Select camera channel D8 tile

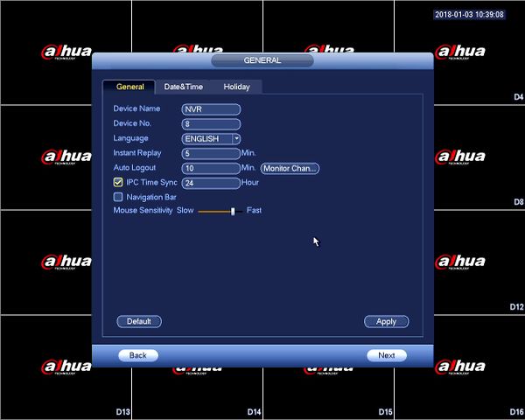(479, 157)
